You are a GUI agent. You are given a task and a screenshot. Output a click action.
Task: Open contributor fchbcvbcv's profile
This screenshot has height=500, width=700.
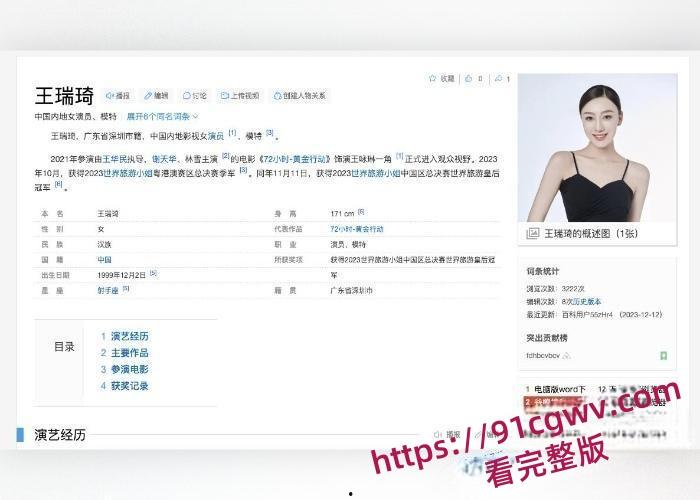[543, 356]
